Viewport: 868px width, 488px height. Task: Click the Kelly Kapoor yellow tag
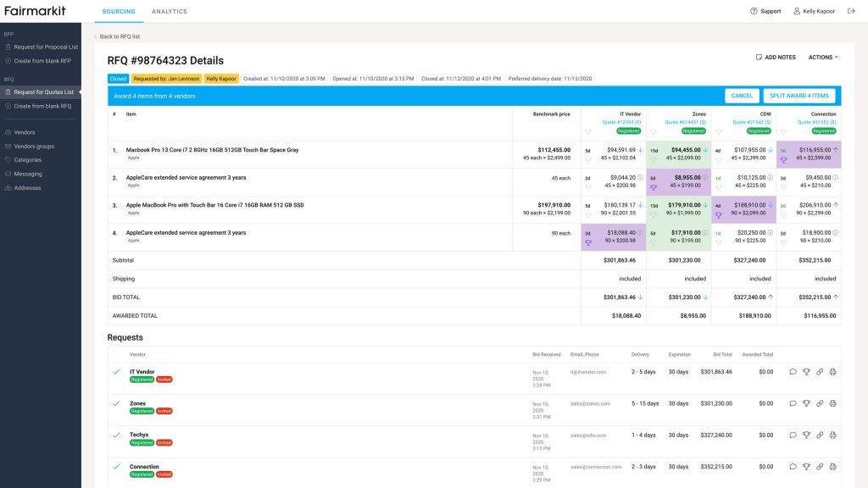pyautogui.click(x=221, y=79)
